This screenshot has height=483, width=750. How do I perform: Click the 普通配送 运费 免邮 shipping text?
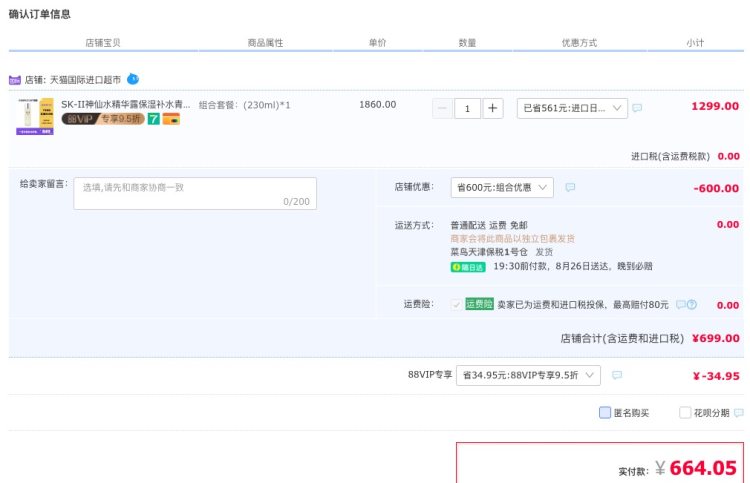pyautogui.click(x=489, y=225)
